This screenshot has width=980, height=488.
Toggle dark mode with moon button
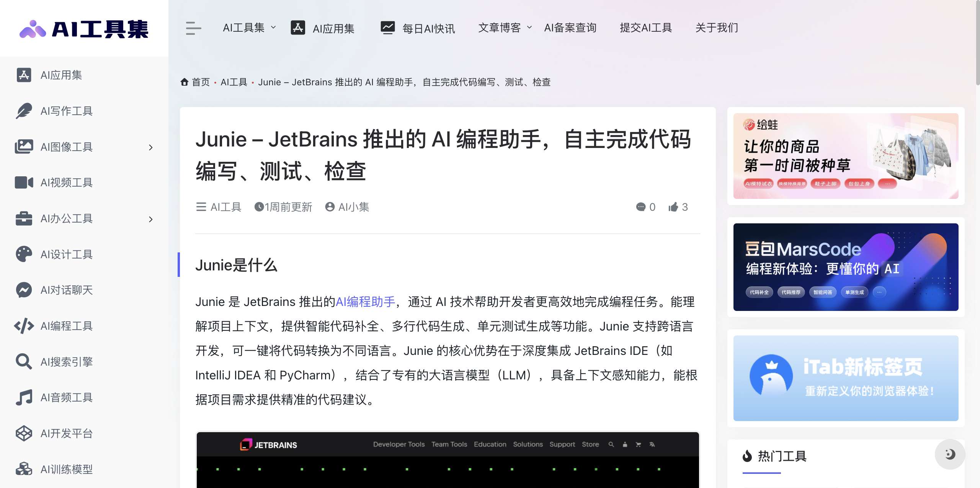950,454
